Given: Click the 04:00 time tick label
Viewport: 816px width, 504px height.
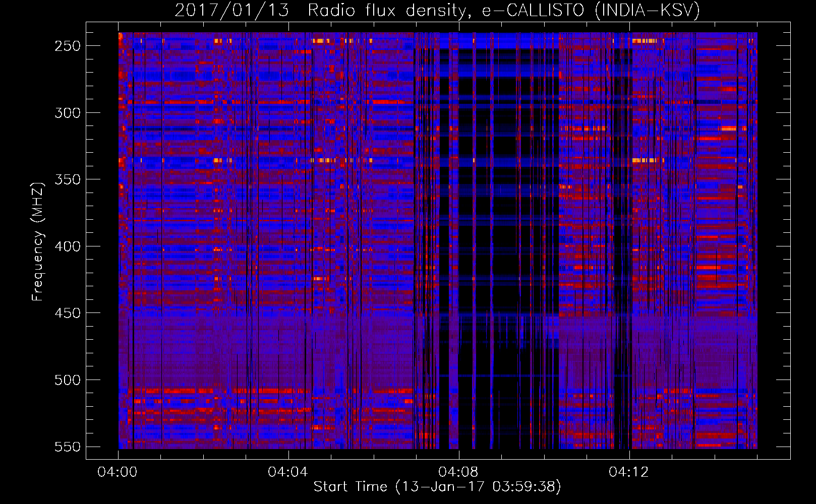Looking at the screenshot, I should click(x=118, y=472).
